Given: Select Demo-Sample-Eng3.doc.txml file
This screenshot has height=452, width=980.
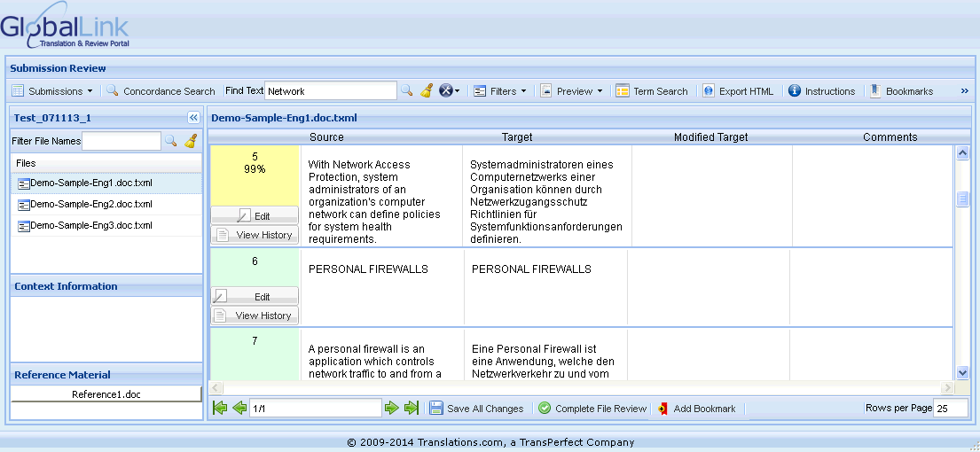Looking at the screenshot, I should [106, 226].
